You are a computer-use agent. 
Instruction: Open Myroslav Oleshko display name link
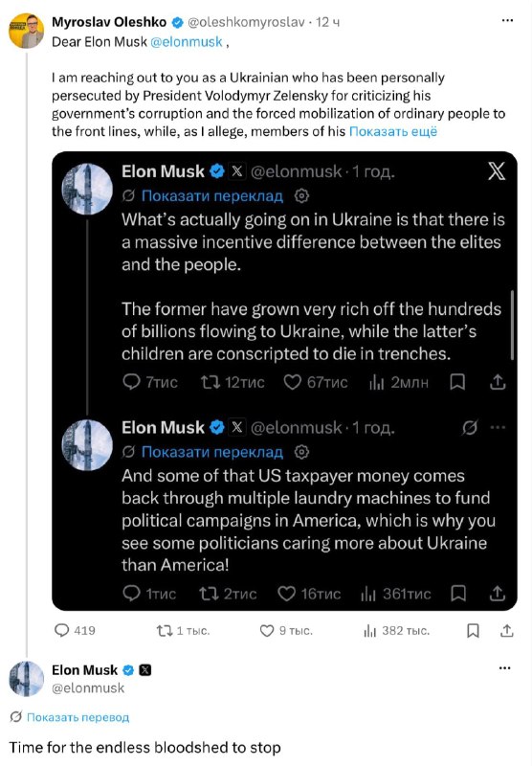(109, 22)
